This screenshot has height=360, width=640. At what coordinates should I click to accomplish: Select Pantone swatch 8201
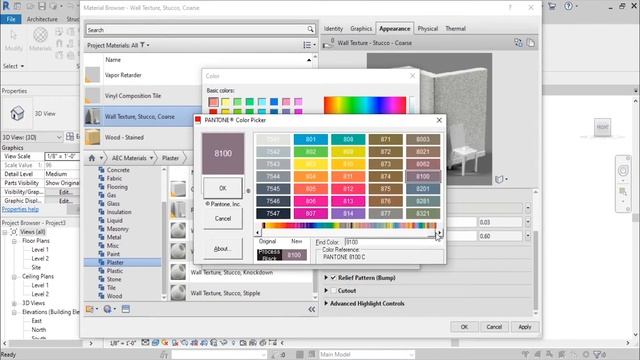tap(423, 189)
